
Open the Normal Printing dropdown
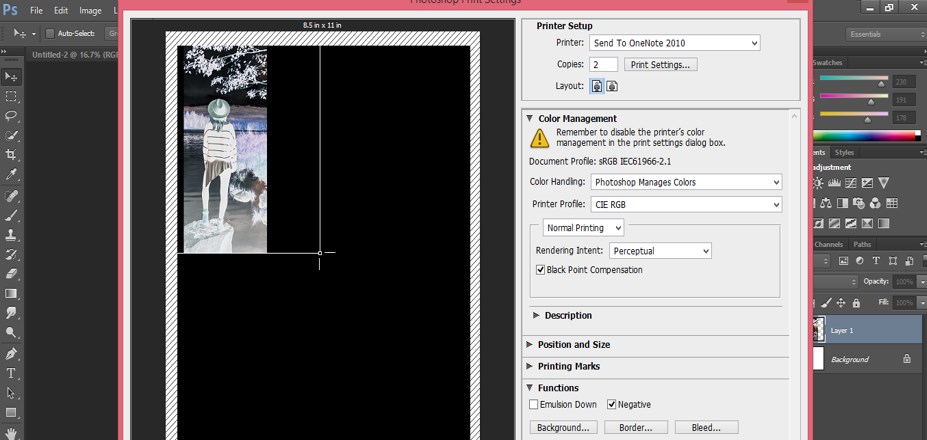point(584,228)
